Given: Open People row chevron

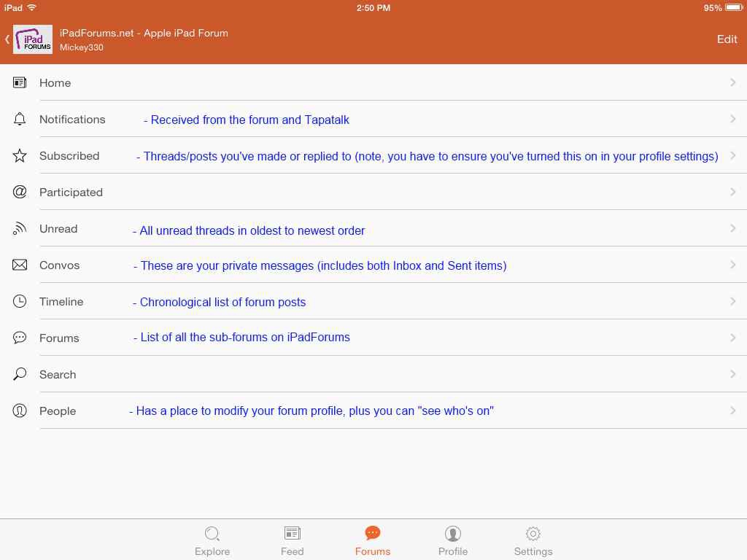Looking at the screenshot, I should pos(732,410).
